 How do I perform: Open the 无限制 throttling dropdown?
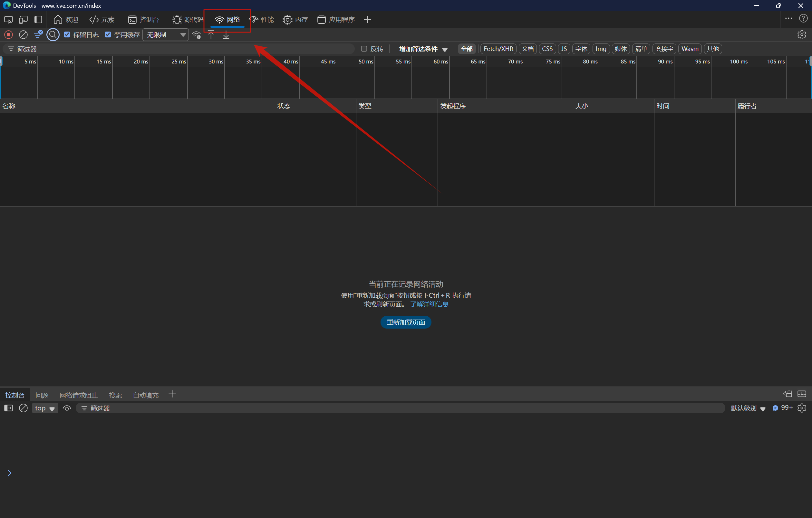tap(166, 35)
